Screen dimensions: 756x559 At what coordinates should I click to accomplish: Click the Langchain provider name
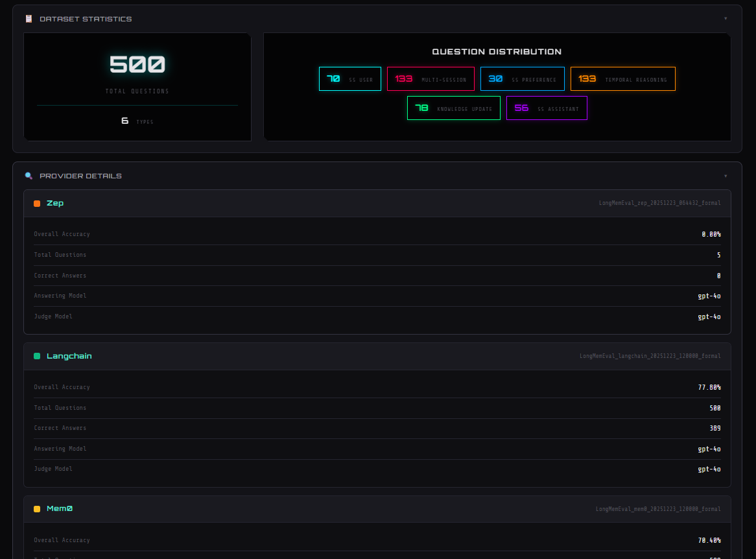[69, 356]
